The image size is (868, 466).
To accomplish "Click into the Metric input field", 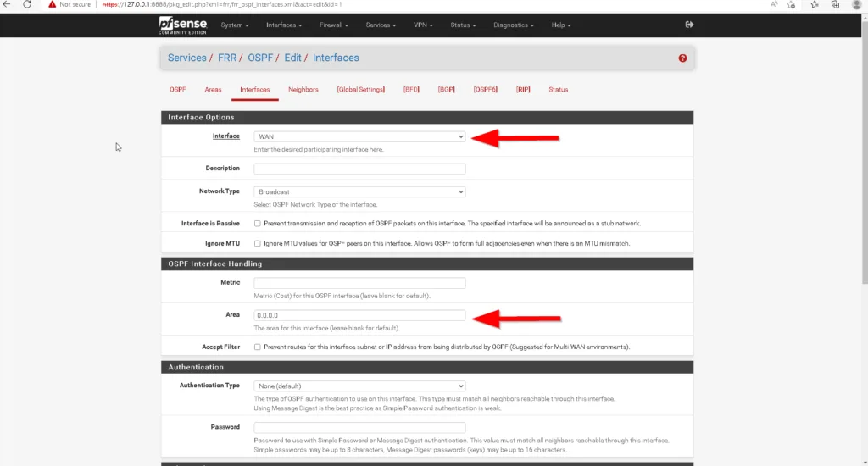I will 359,283.
